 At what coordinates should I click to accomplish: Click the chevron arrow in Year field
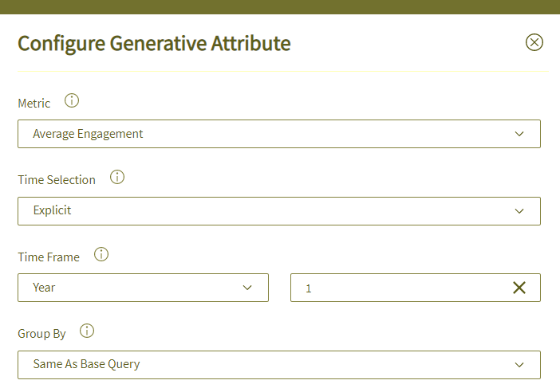247,288
